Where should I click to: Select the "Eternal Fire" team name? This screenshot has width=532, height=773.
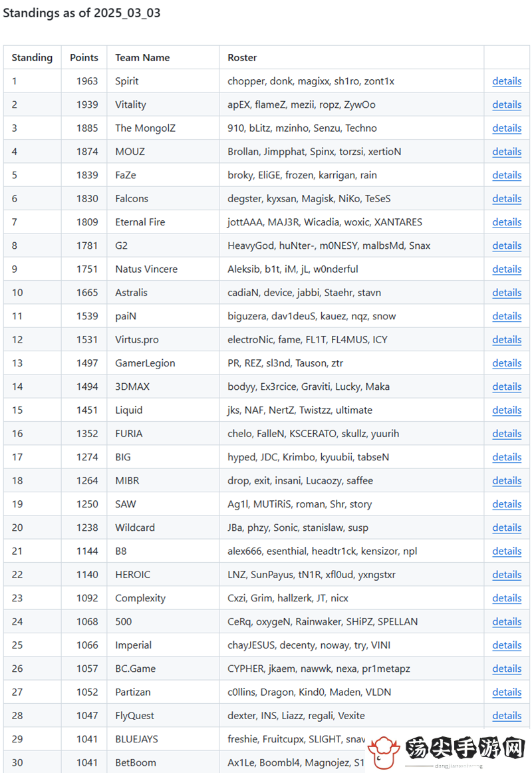coord(140,222)
